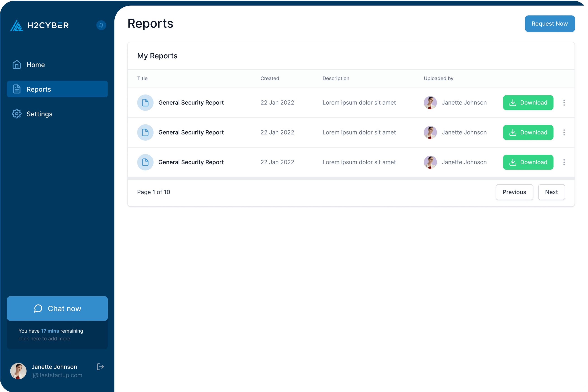Image resolution: width=588 pixels, height=392 pixels.
Task: Open the Settings menu item
Action: 39,114
